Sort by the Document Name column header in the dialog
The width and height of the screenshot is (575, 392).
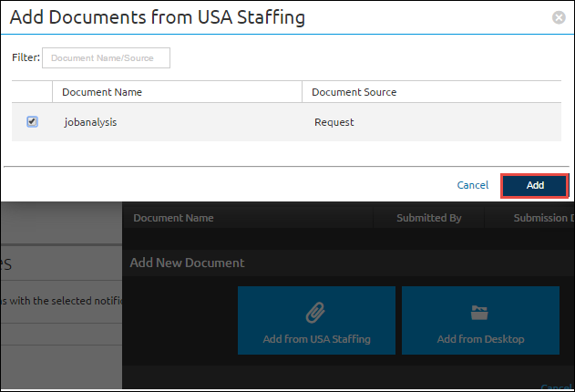[102, 92]
